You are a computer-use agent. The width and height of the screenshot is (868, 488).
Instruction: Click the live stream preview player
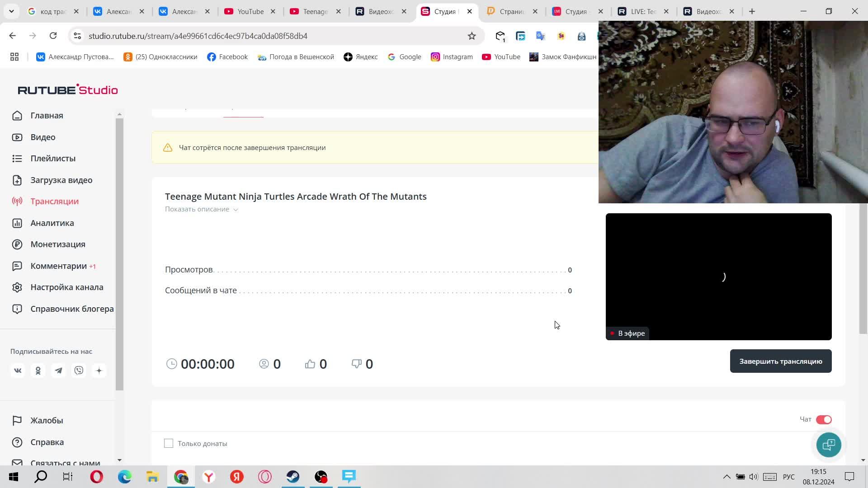click(x=718, y=277)
